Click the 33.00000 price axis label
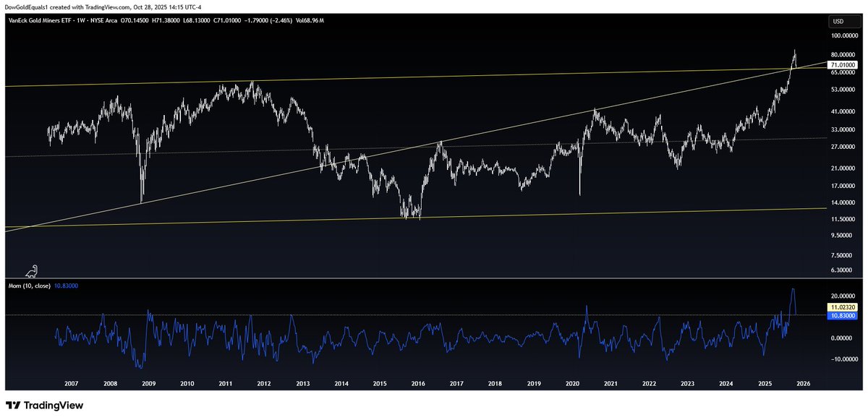This screenshot has height=420, width=868. [844, 130]
